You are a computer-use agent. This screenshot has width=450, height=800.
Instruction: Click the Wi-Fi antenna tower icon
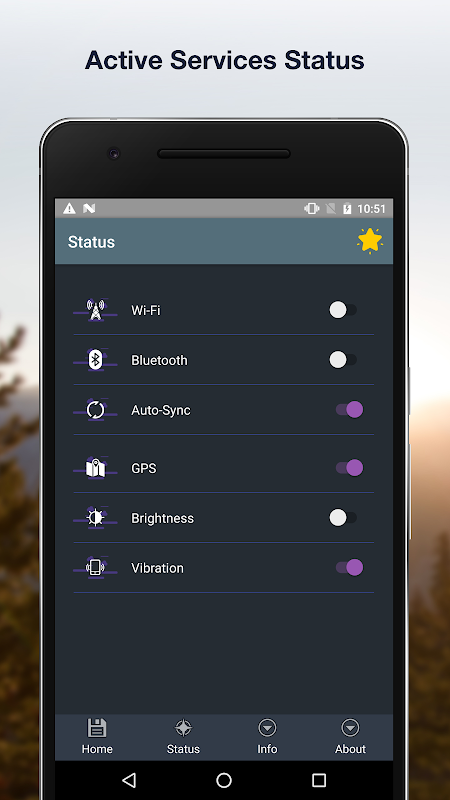(x=95, y=310)
